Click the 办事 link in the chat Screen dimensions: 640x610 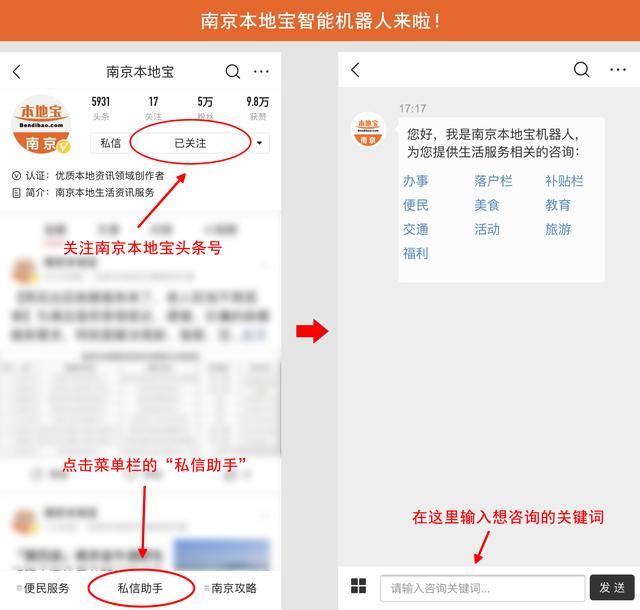coord(416,181)
